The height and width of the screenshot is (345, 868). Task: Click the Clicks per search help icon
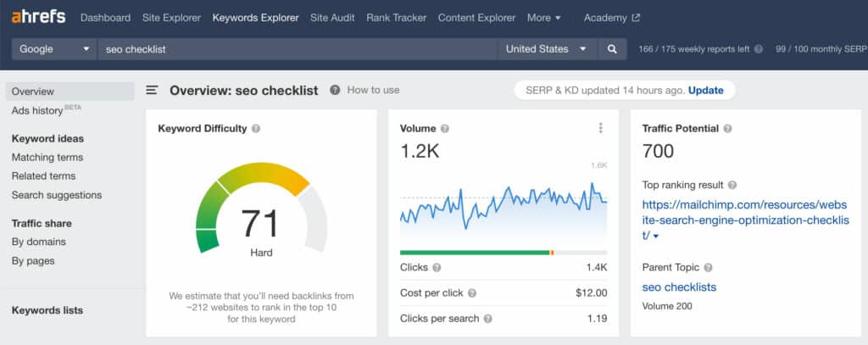pos(487,319)
